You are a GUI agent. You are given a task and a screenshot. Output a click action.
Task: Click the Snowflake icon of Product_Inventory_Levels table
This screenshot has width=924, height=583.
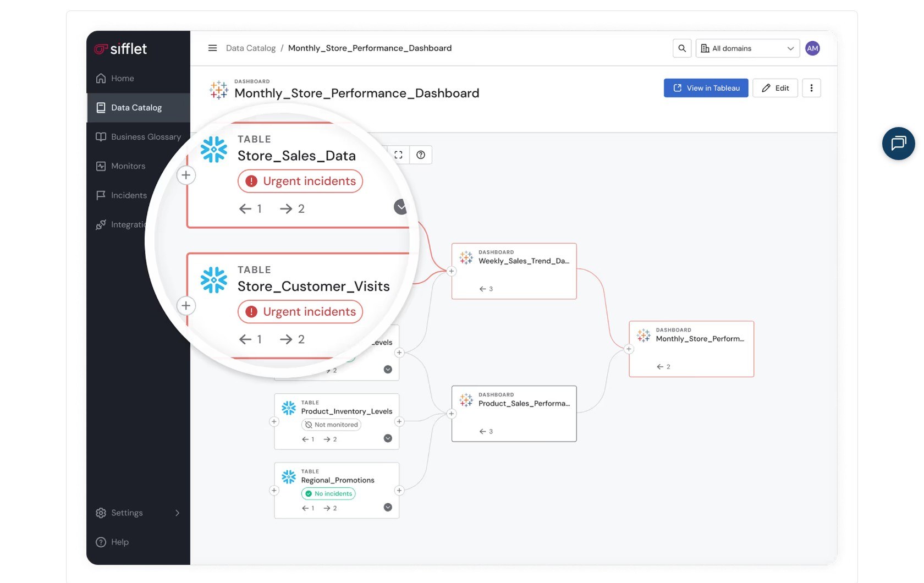click(289, 408)
